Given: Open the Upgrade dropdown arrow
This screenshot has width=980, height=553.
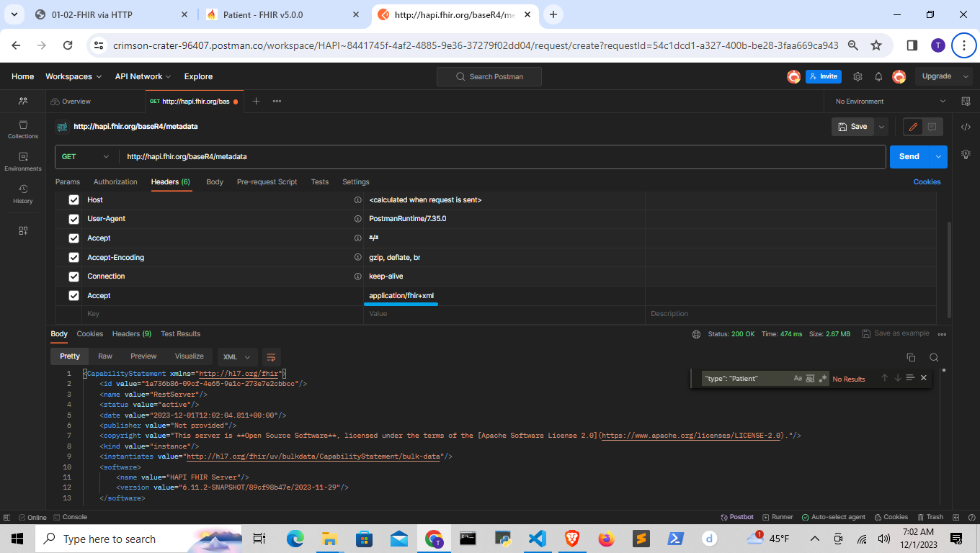Looking at the screenshot, I should pyautogui.click(x=966, y=76).
